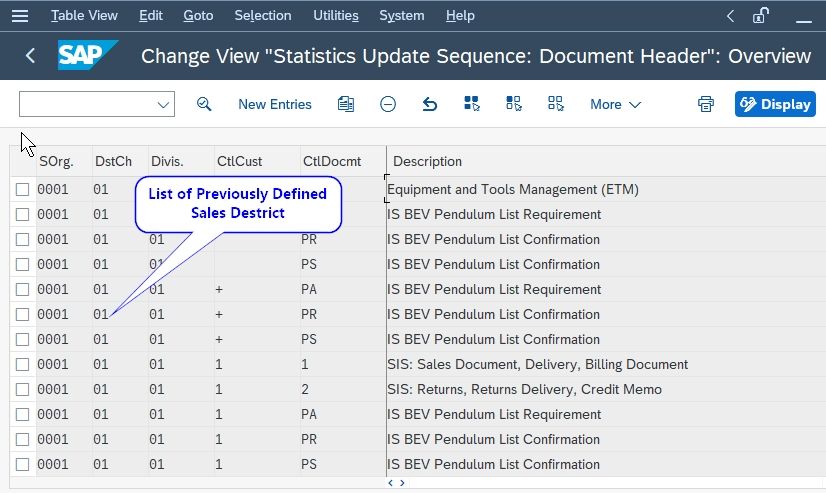Click CtlDocmt value 2 in the SIS Returns row
The image size is (826, 493).
tap(305, 390)
